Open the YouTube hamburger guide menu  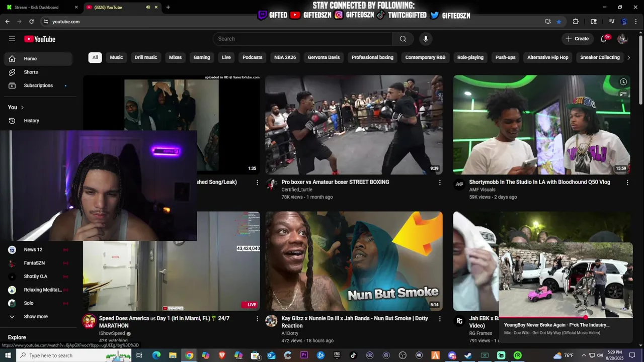[x=12, y=39]
